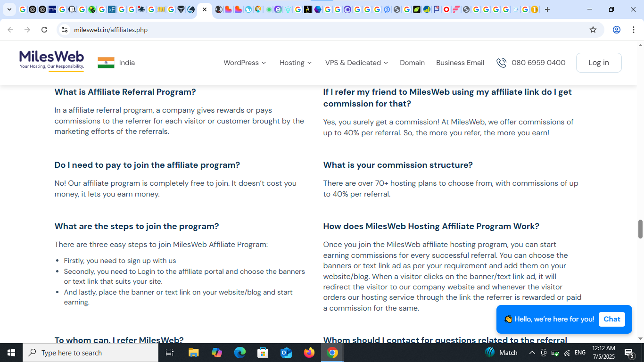
Task: Bookmark this page with the star icon
Action: 593,30
